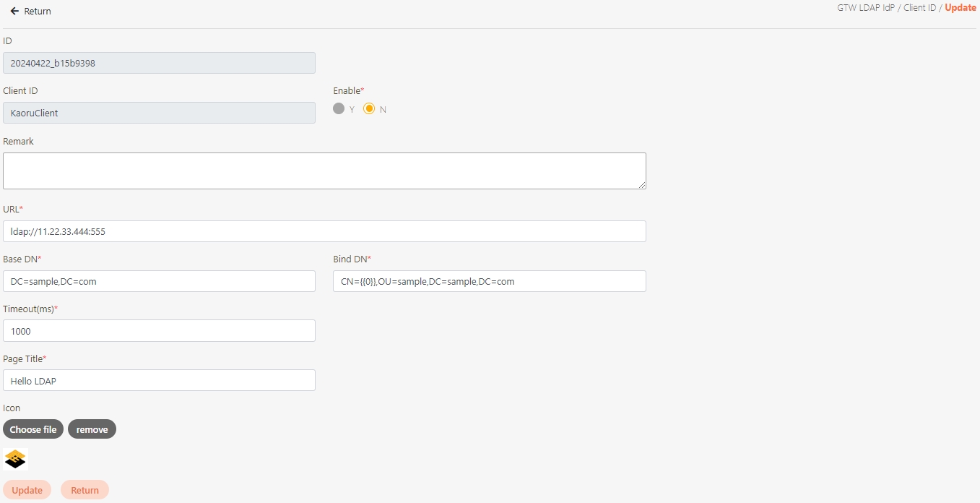Grab the Remark text area resize handle
Image resolution: width=980 pixels, height=503 pixels.
coord(642,185)
